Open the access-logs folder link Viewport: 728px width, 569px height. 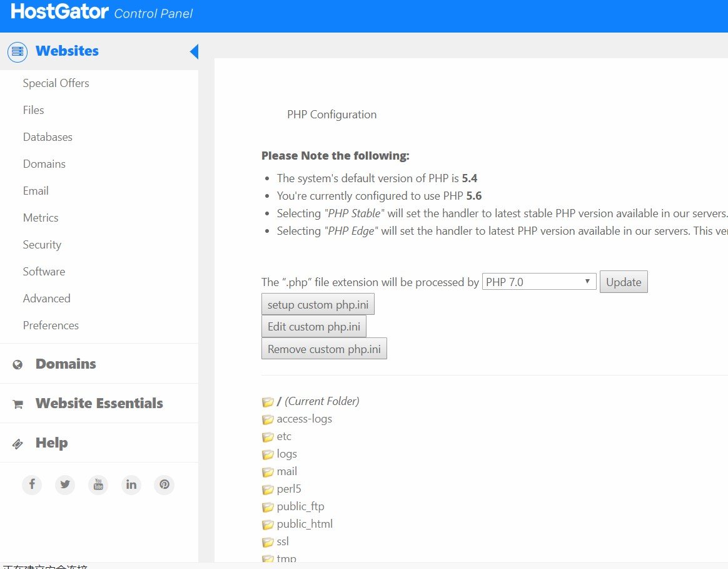305,419
